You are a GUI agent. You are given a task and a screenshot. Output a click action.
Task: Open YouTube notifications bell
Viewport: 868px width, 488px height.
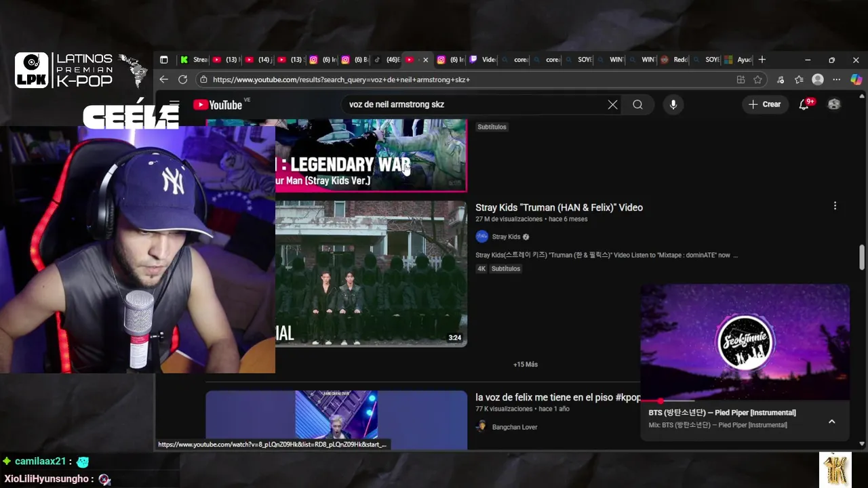point(804,104)
